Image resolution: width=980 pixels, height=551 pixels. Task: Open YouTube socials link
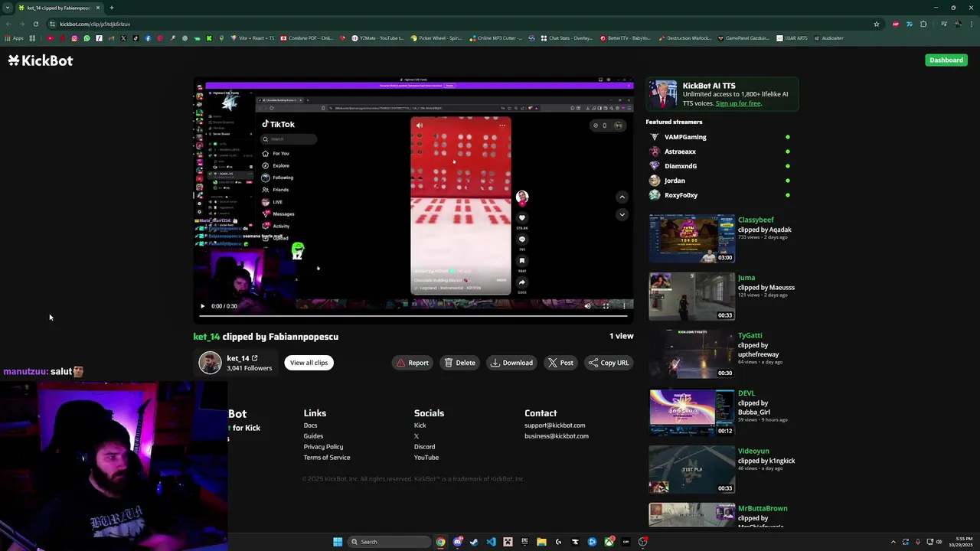[426, 458]
